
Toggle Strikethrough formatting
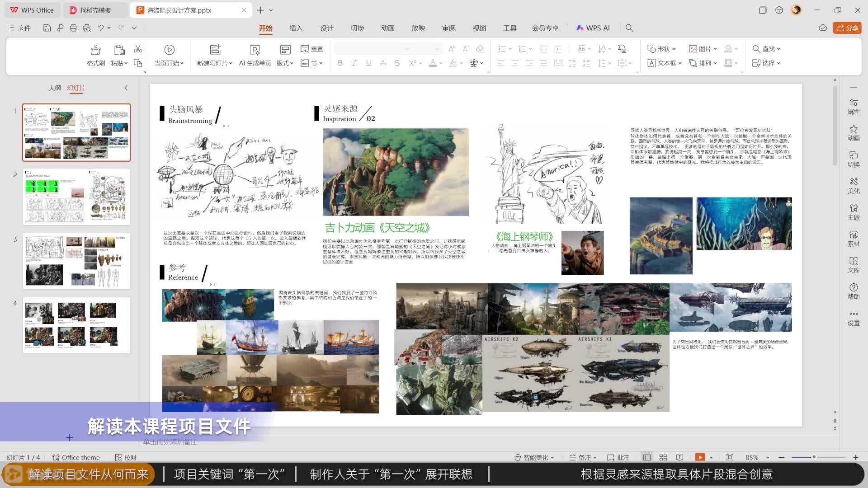tap(383, 63)
